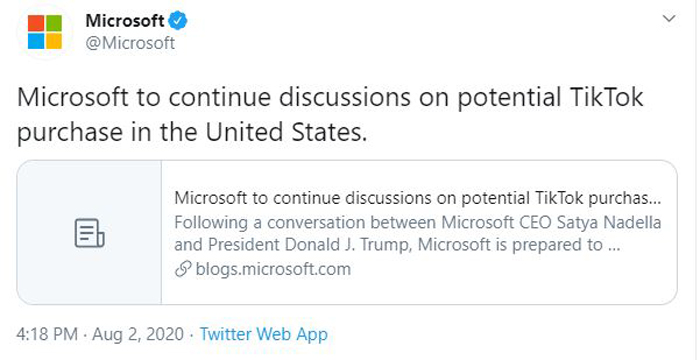Viewport: 700px width, 360px height.
Task: Open the Microsoft display name profile
Action: (125, 21)
